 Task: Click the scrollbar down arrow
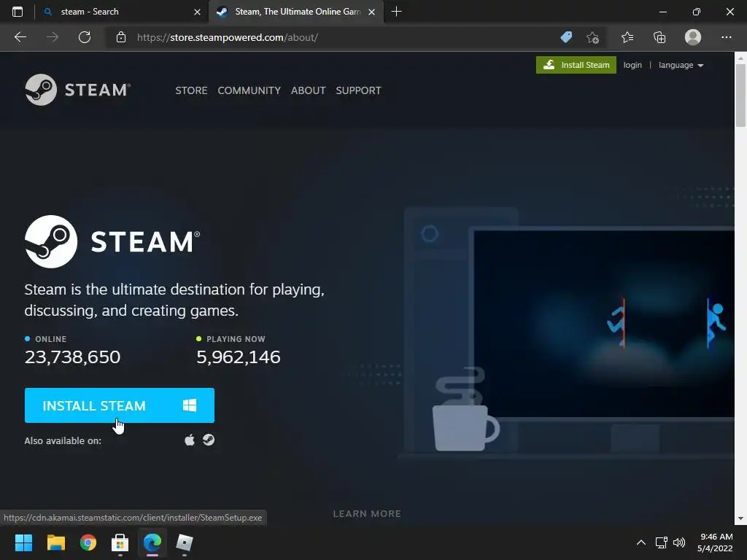[x=740, y=518]
